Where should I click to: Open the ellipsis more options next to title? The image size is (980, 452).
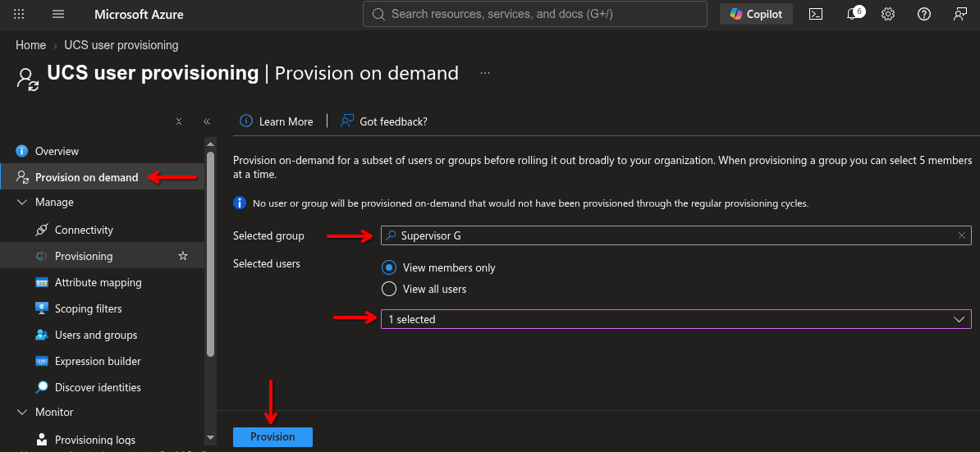(485, 73)
